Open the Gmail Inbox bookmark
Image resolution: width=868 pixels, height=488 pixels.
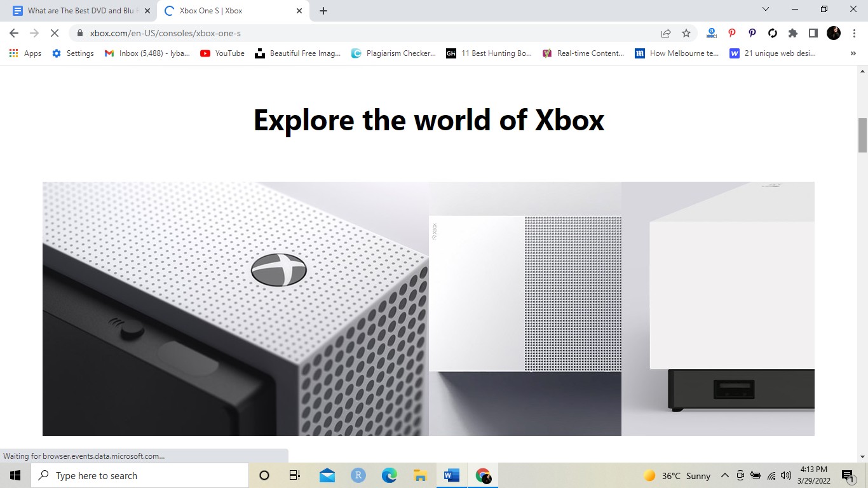[147, 53]
